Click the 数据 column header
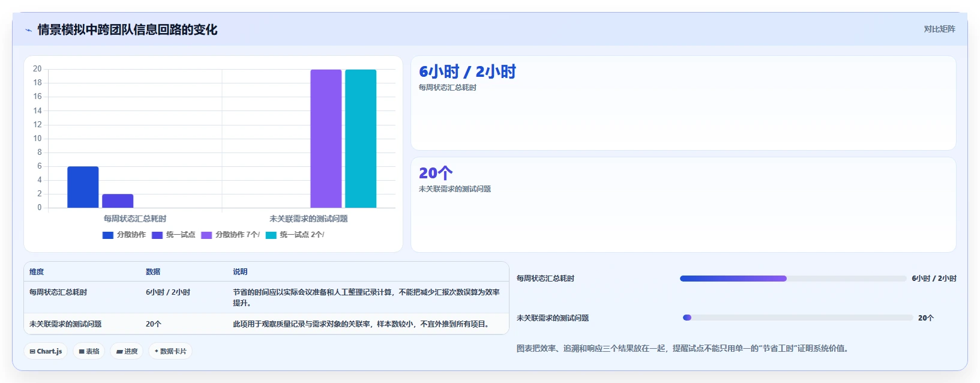This screenshot has height=383, width=980. coord(153,272)
